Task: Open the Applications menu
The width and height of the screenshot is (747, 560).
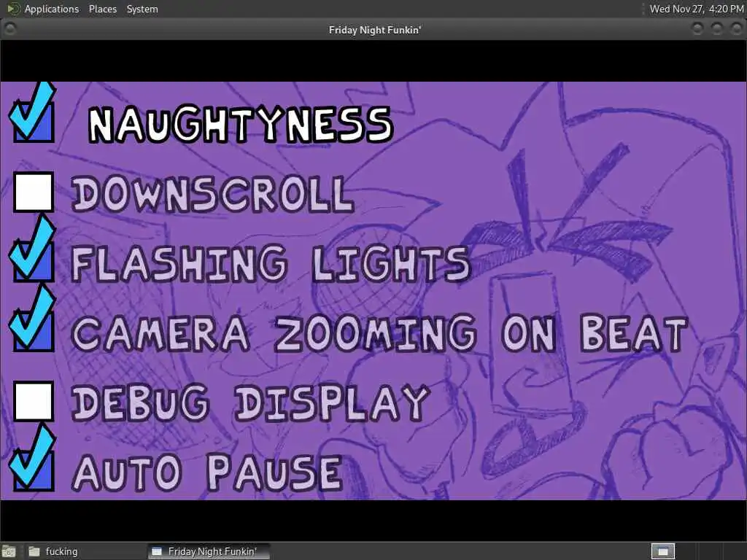Action: 52,9
